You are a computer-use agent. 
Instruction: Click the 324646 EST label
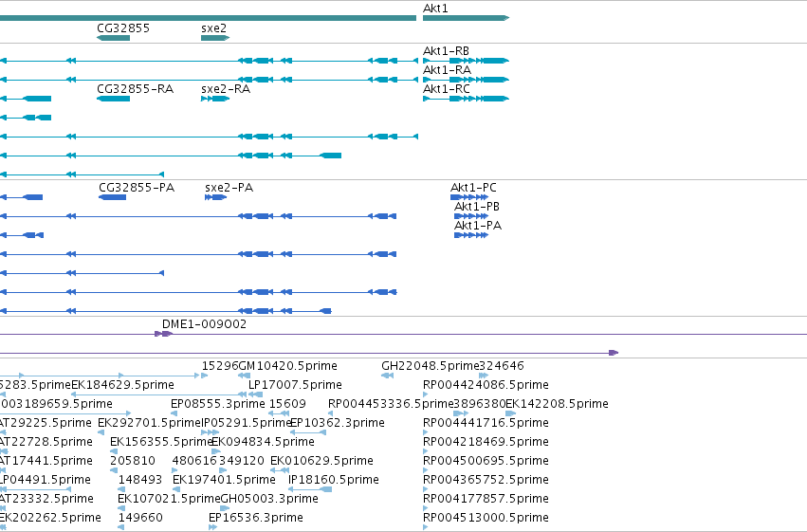click(x=502, y=366)
